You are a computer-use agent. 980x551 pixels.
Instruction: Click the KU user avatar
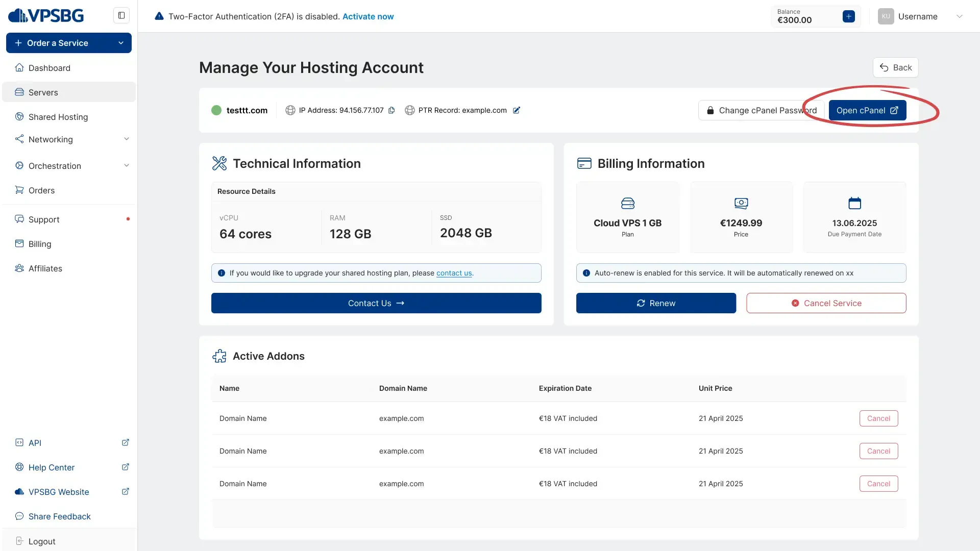[x=886, y=16]
